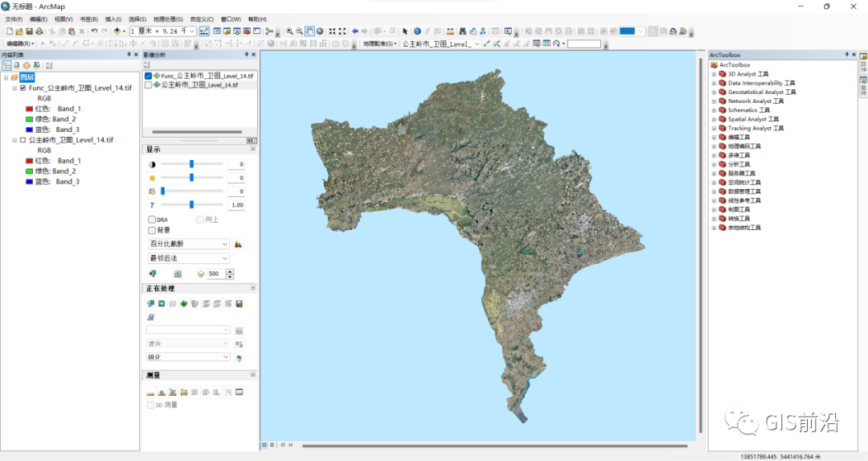Click List By Visibility icon
The image size is (868, 461).
coord(27,65)
